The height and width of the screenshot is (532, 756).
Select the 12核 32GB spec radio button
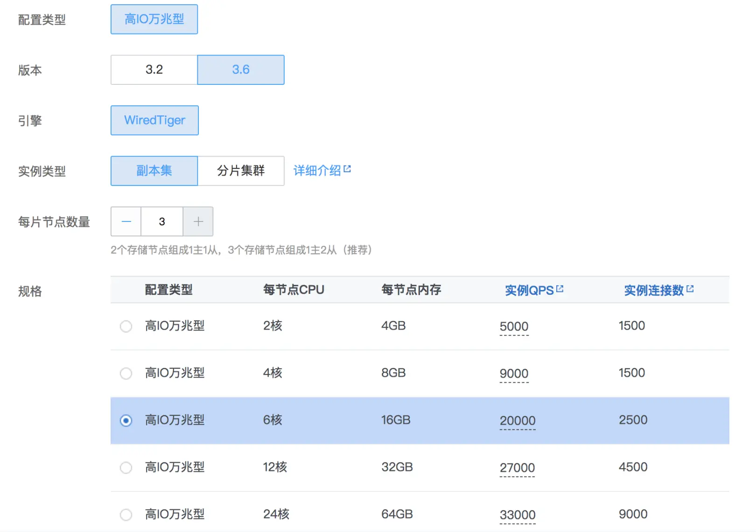point(126,468)
